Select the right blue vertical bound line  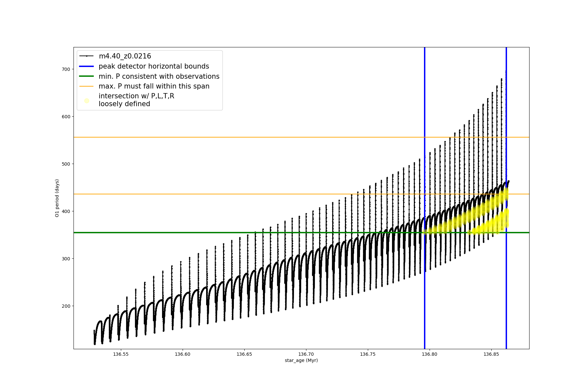[x=506, y=294]
